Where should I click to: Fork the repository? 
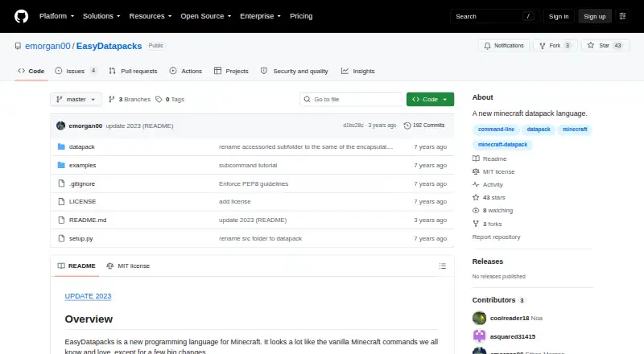555,46
